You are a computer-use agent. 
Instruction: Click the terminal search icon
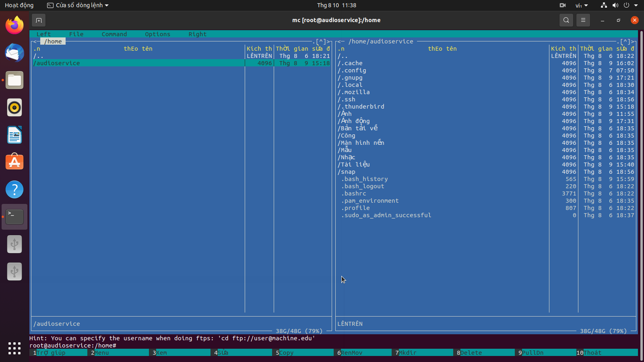click(x=566, y=20)
